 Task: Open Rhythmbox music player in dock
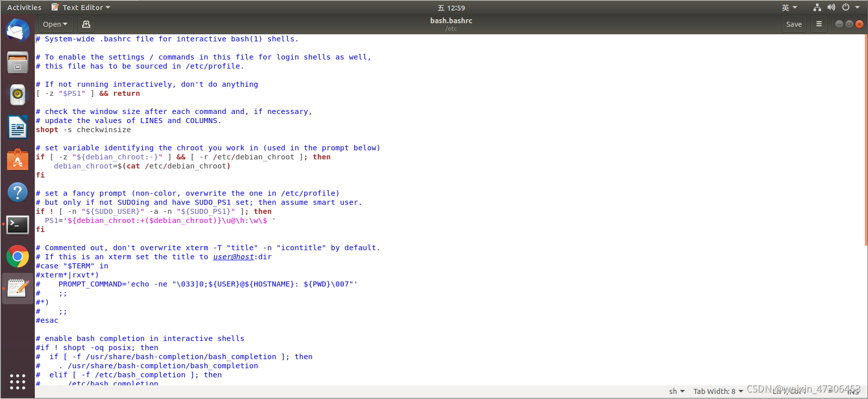pyautogui.click(x=18, y=95)
